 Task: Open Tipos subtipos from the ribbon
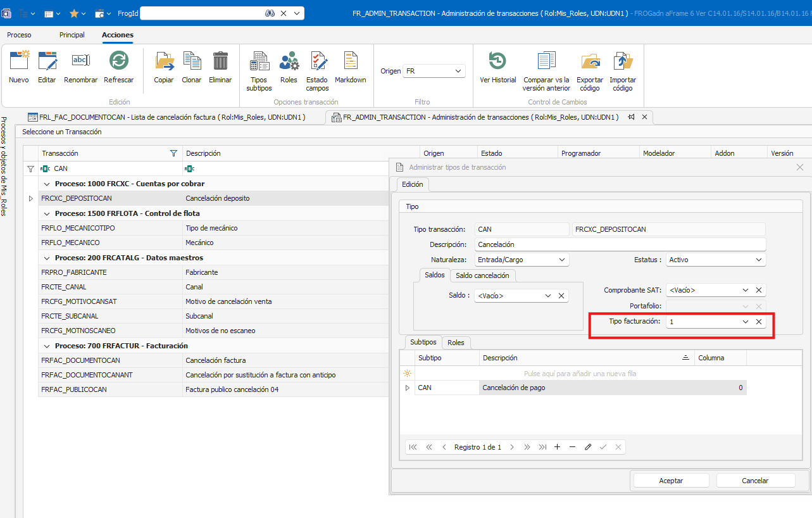[x=259, y=61]
